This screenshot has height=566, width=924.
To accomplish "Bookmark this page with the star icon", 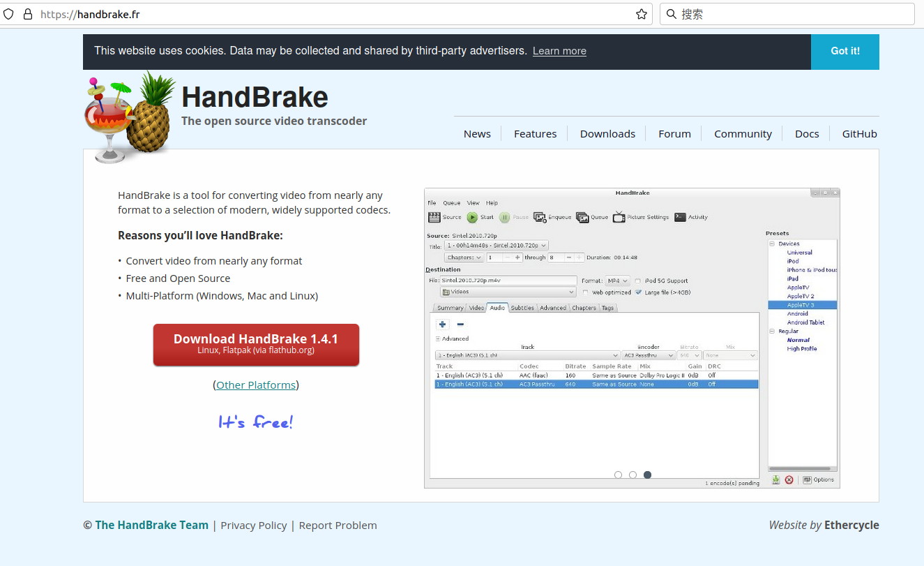I will pos(642,14).
